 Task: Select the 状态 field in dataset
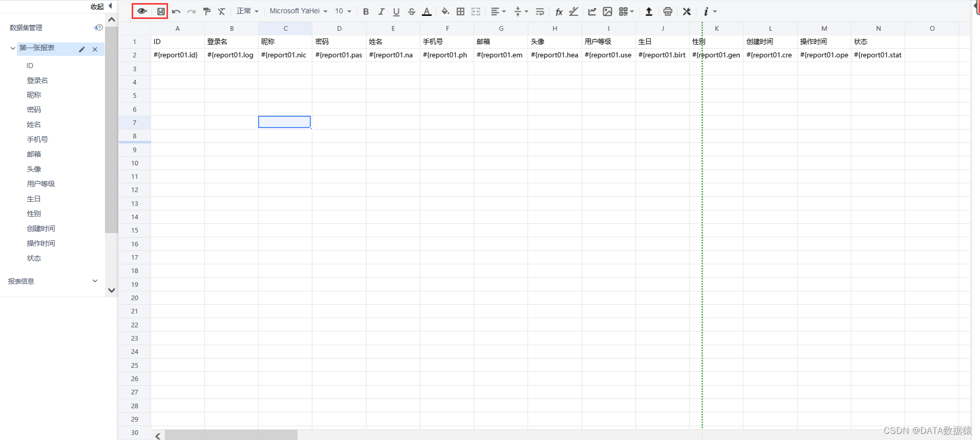34,258
